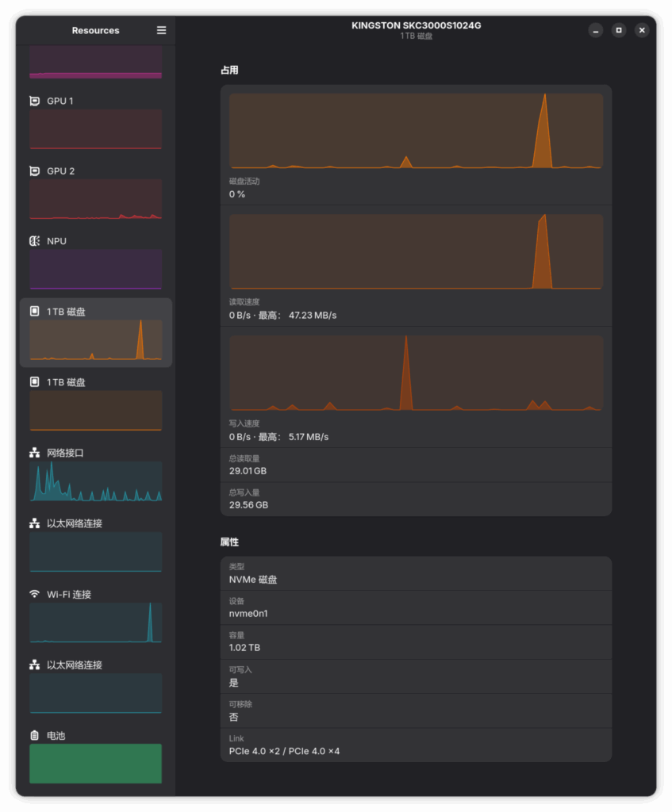Click the 读取速度 read speed graph
Viewport: 672px width, 812px height.
coord(416,251)
